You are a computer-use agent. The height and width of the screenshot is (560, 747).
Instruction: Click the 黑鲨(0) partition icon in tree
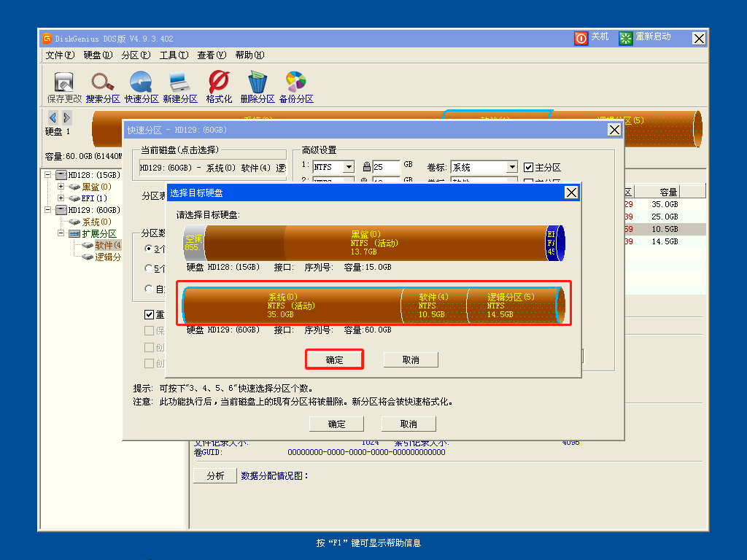(x=74, y=187)
